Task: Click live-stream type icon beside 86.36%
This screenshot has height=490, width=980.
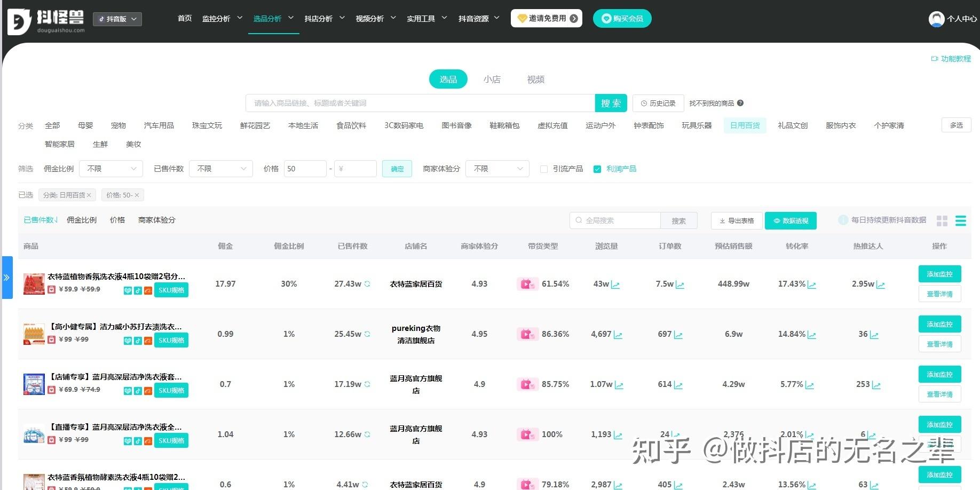Action: click(527, 334)
